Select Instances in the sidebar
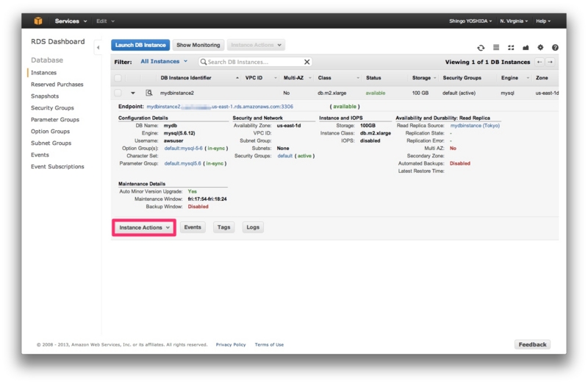 tap(44, 72)
